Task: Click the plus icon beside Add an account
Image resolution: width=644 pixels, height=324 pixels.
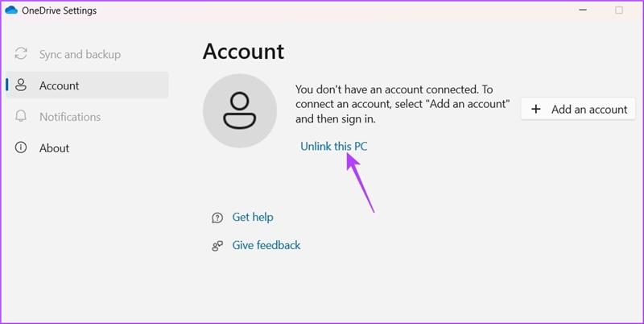Action: tap(535, 110)
